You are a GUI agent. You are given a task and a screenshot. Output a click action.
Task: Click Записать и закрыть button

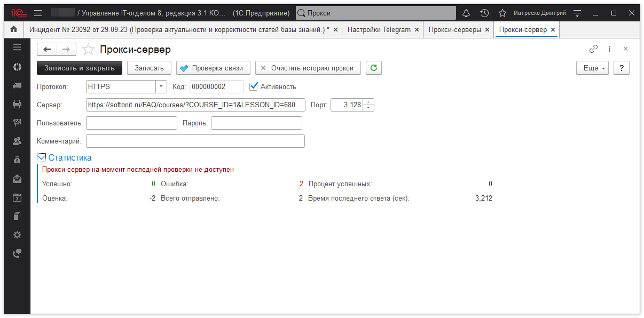point(80,68)
